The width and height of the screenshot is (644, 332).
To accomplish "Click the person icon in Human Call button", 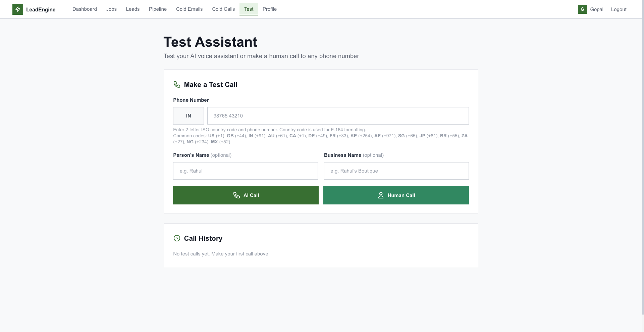I will pos(381,195).
